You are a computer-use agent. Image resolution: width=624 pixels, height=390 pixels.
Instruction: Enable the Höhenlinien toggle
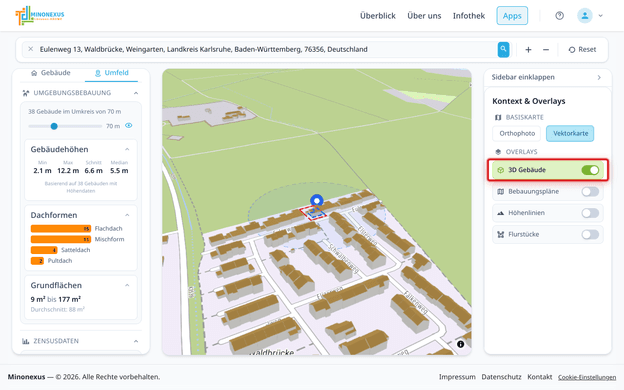tap(590, 213)
